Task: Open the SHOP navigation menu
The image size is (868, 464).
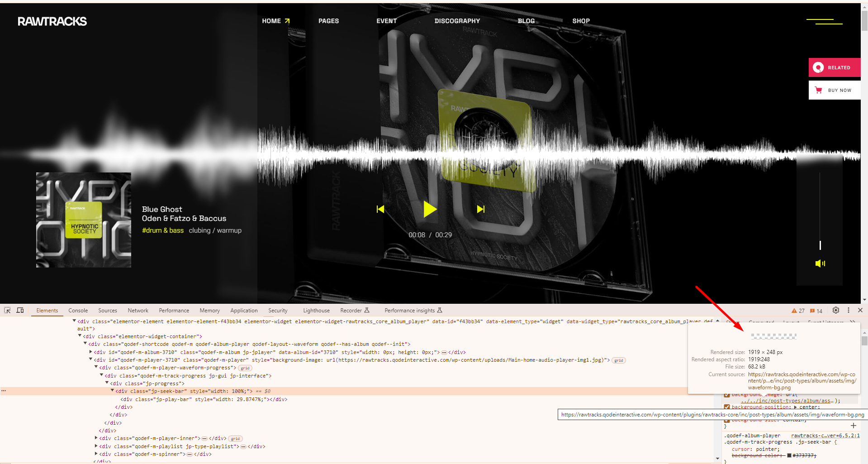Action: click(x=581, y=21)
